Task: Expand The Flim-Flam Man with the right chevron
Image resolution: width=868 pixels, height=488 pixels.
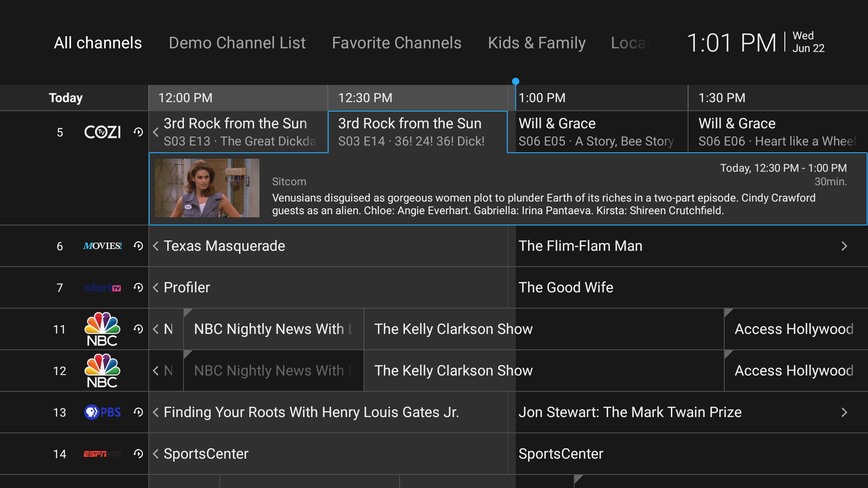Action: click(844, 246)
